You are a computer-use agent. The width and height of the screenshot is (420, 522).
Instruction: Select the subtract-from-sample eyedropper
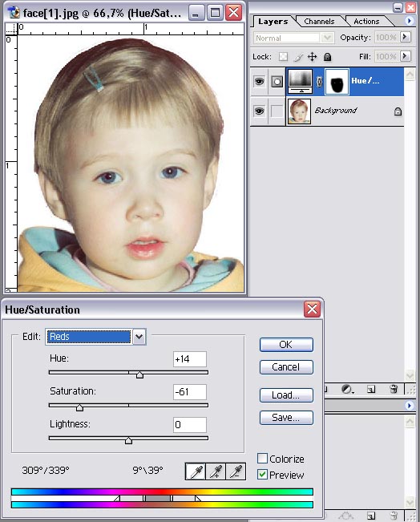click(236, 471)
